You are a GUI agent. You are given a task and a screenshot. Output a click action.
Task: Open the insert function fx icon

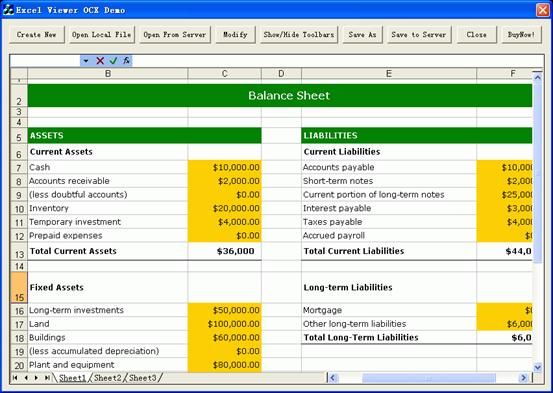(x=126, y=61)
